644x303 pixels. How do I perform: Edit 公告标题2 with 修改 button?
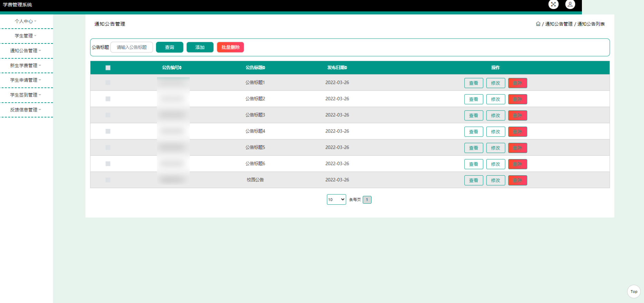point(496,99)
